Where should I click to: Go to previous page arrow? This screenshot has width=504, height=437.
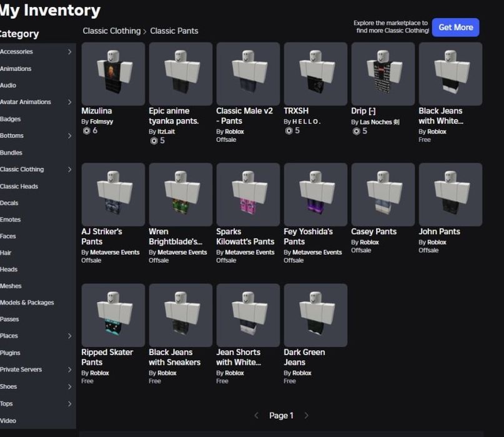(x=256, y=416)
